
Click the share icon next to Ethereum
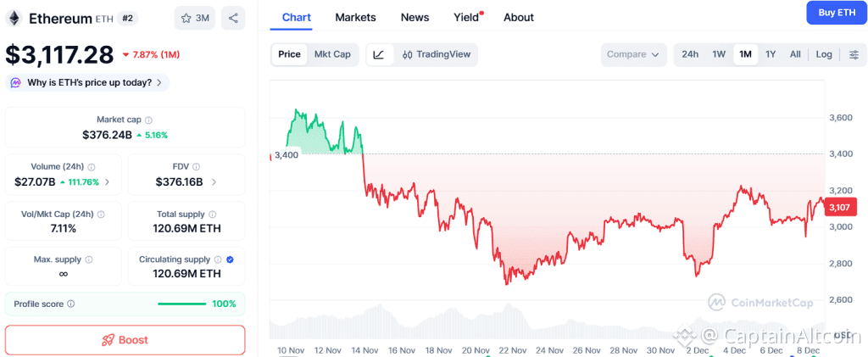233,18
